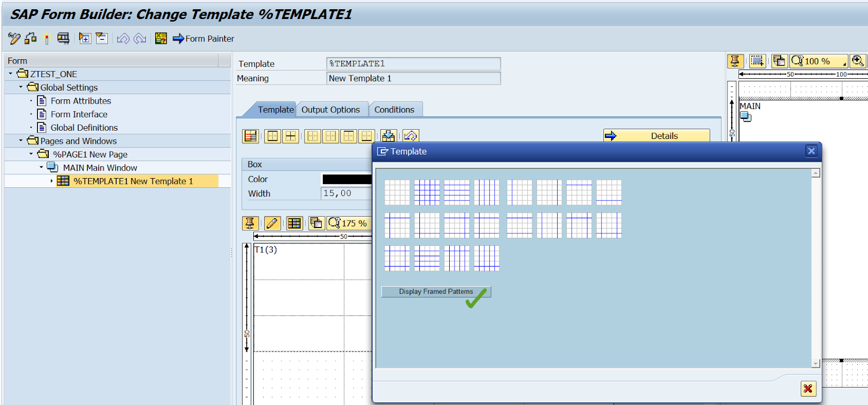Viewport: 868px width, 405px height.
Task: Click the Redo arrow icon
Action: click(x=140, y=39)
